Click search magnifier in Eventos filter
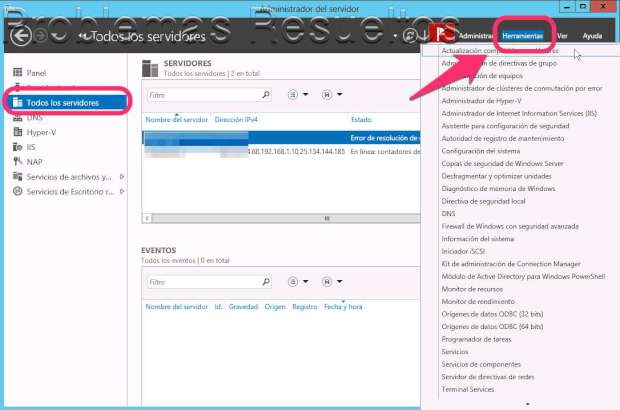The image size is (620, 410). (266, 282)
